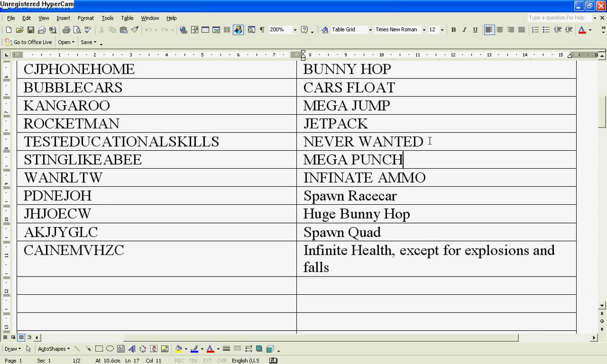Click the Numbering list icon
The image size is (607, 364).
click(x=535, y=30)
